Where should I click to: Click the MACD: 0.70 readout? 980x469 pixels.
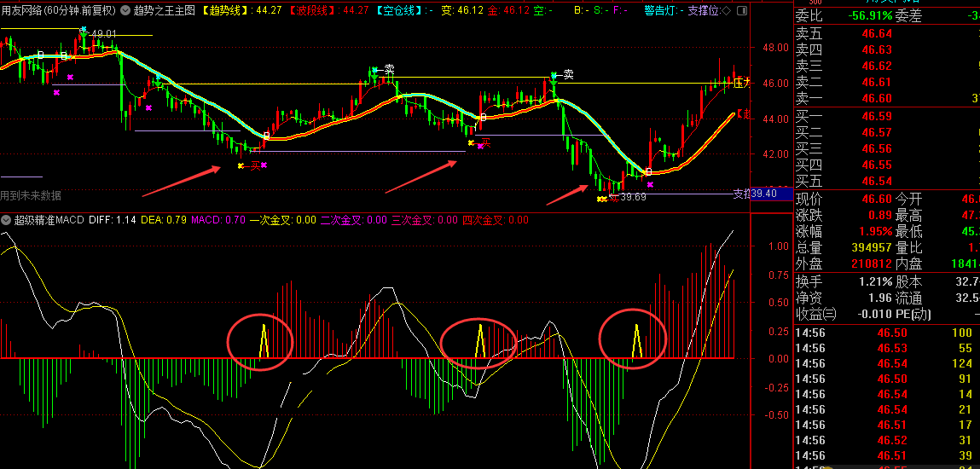point(218,220)
